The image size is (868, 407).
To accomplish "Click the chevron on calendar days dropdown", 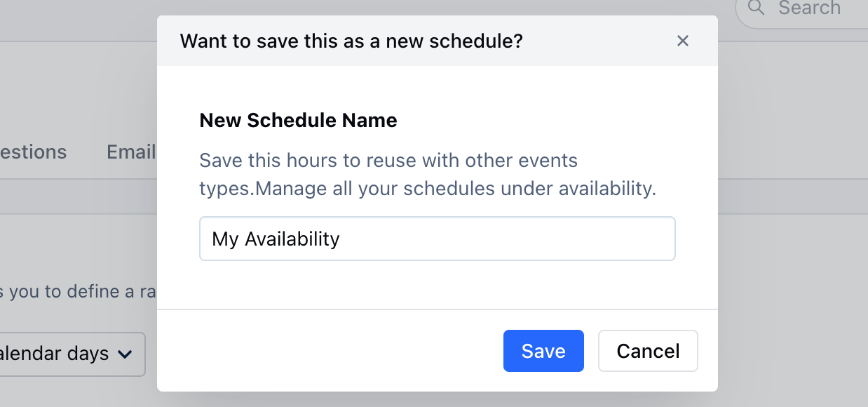I will (x=125, y=354).
